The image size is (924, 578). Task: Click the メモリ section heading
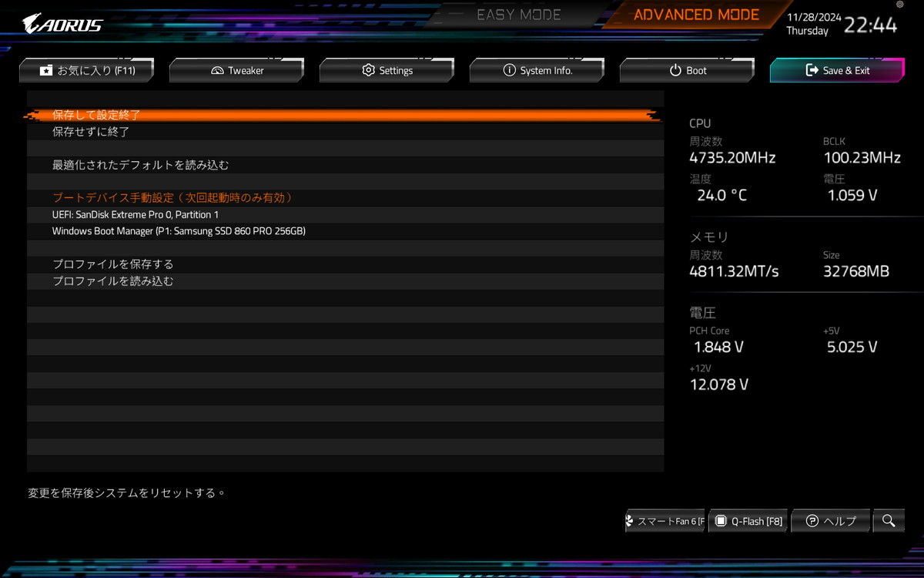708,237
